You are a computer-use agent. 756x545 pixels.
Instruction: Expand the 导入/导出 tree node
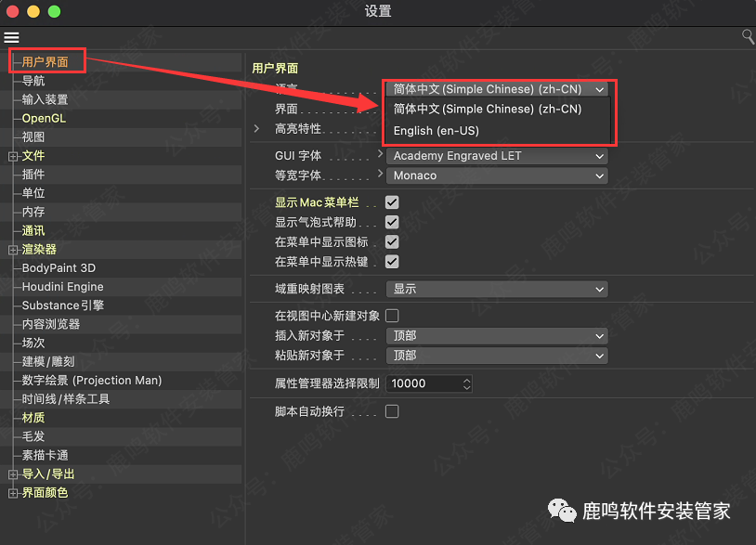13,474
